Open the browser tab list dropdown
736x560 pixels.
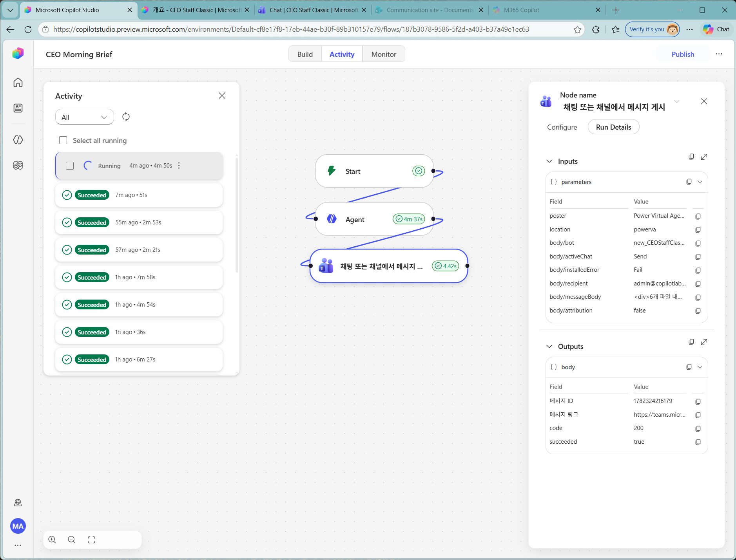pos(10,10)
